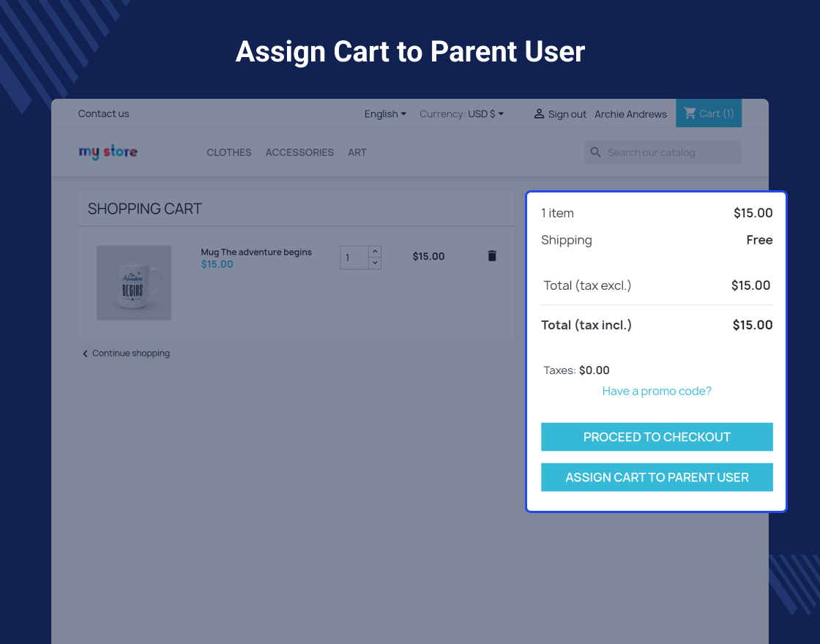820x644 pixels.
Task: Click the quantity input field
Action: point(354,258)
